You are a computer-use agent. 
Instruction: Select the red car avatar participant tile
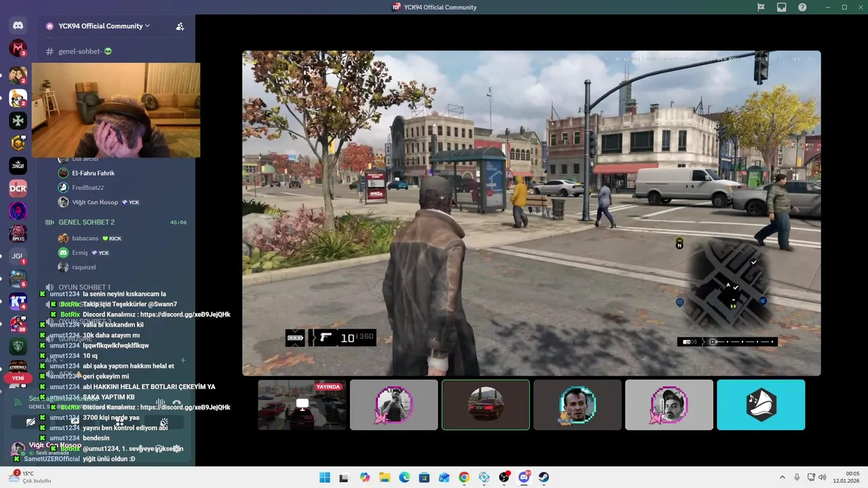coord(486,405)
